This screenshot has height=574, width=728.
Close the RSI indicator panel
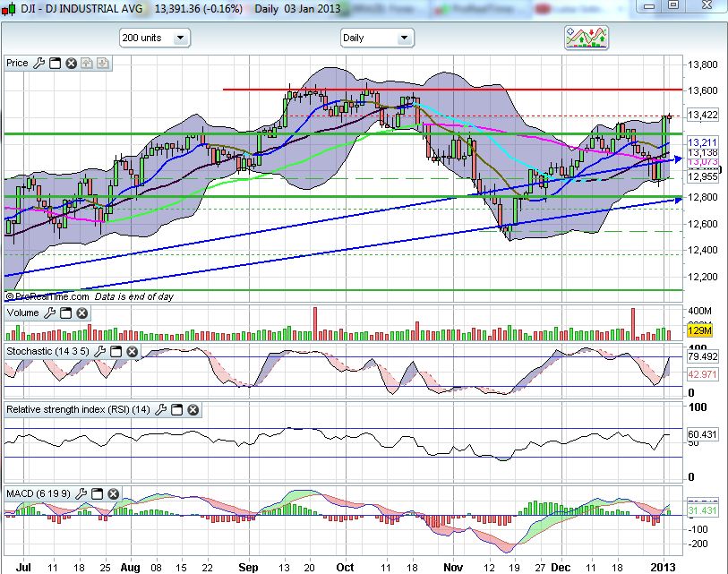point(193,409)
